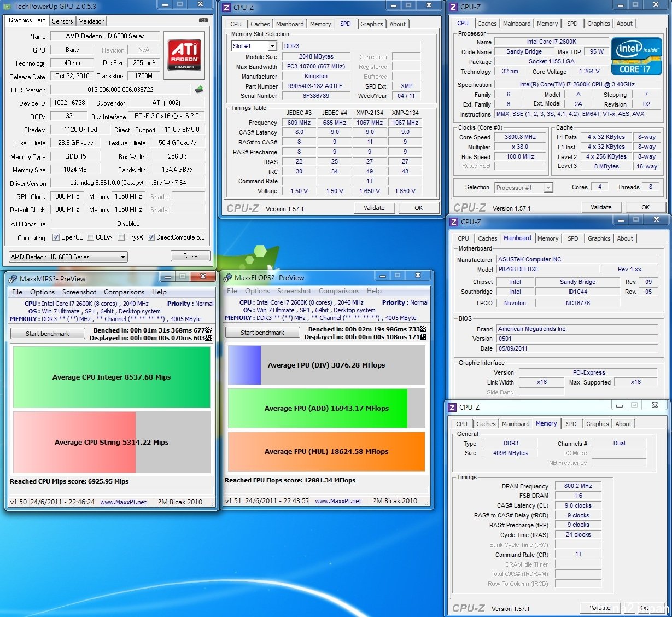672x617 pixels.
Task: Click the Part Number value 9905403-182.A01LF
Action: (315, 86)
